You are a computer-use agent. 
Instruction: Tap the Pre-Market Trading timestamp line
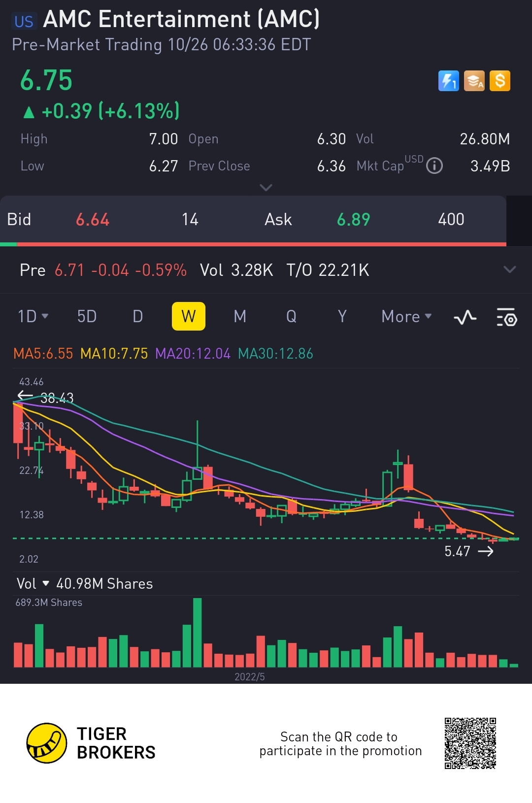[162, 45]
